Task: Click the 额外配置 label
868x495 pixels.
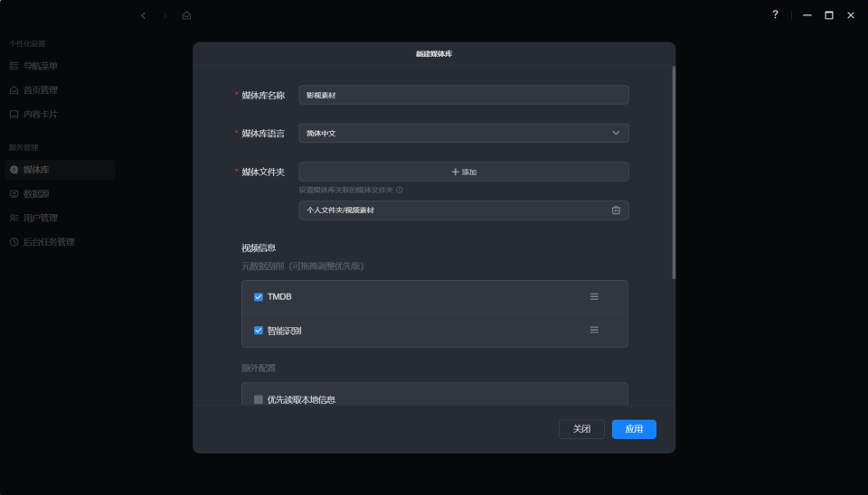Action: click(259, 368)
